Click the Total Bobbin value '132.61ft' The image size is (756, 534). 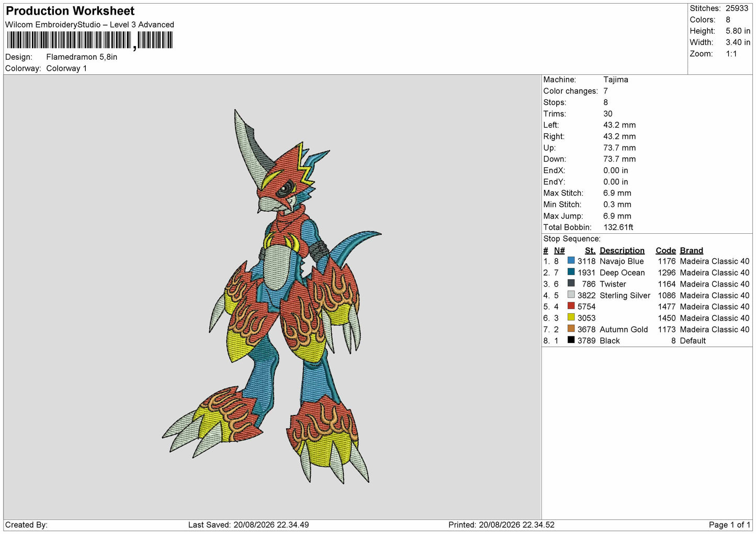click(618, 228)
